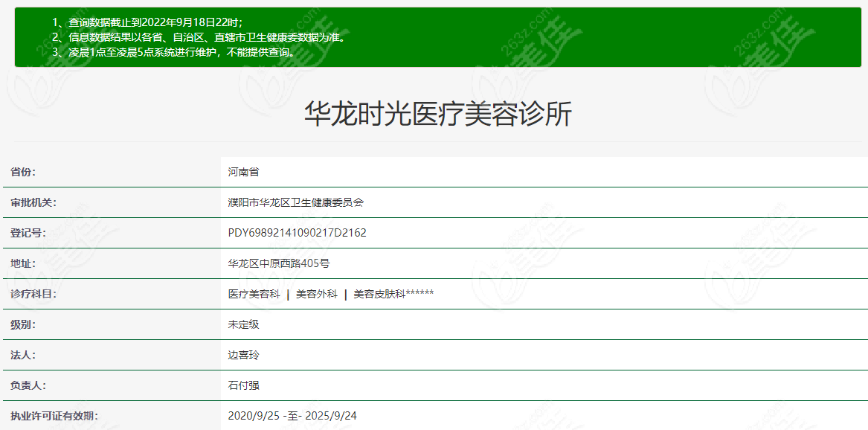Click the registration number PDY69892141090217D2162

tap(297, 233)
